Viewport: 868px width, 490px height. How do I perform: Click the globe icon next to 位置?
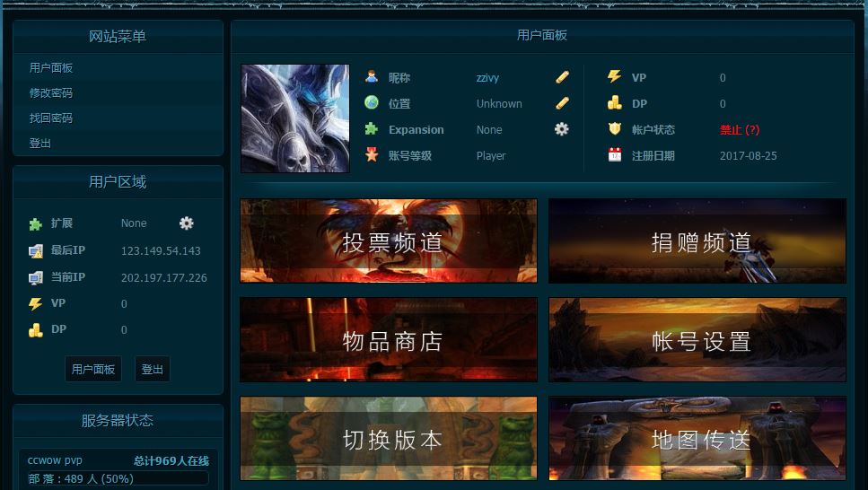coord(372,102)
